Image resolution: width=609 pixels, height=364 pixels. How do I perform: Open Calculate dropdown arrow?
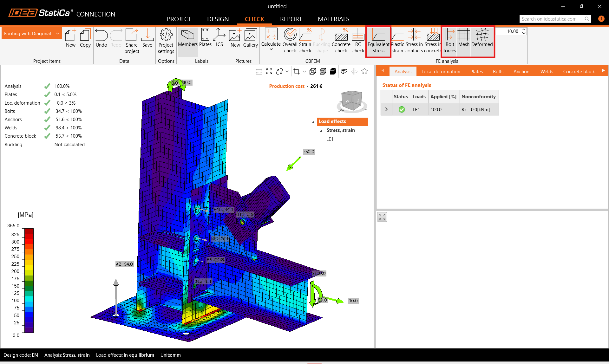(271, 49)
